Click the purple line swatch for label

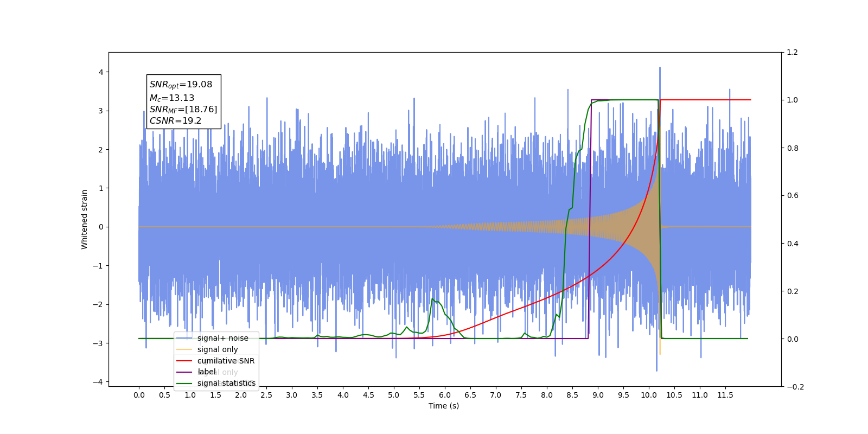[184, 372]
